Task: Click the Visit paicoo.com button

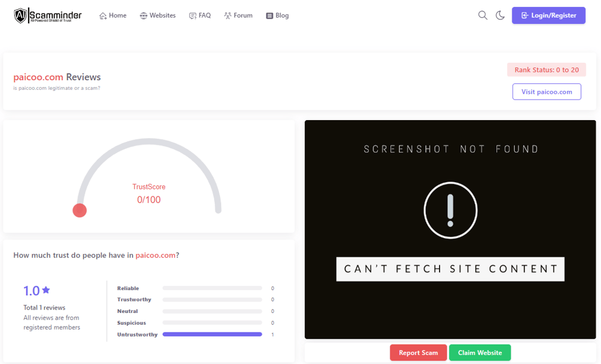Action: coord(546,91)
